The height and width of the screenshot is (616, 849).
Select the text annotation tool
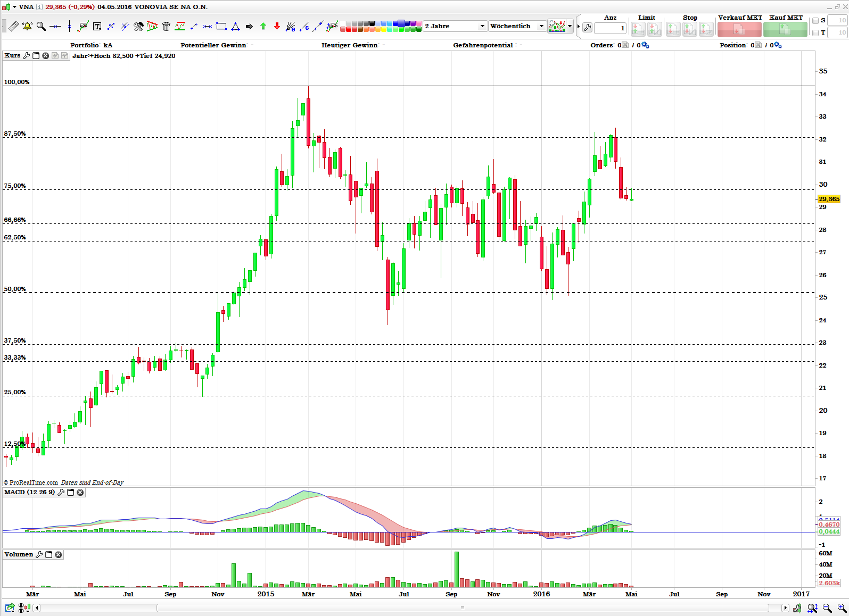click(97, 26)
